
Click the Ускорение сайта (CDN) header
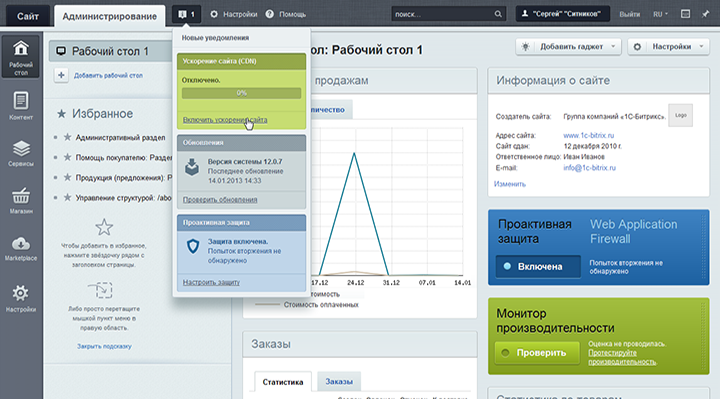coord(242,61)
